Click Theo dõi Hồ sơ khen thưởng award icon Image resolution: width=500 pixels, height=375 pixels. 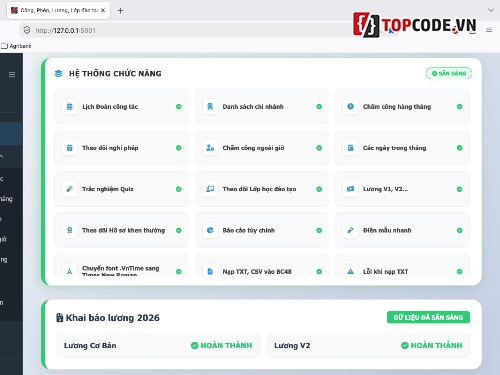pos(70,230)
